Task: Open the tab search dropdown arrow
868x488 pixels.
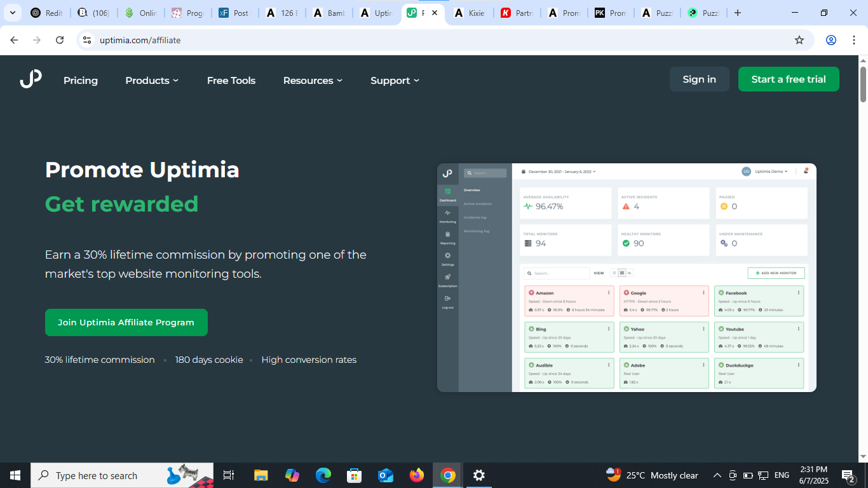Action: point(12,13)
